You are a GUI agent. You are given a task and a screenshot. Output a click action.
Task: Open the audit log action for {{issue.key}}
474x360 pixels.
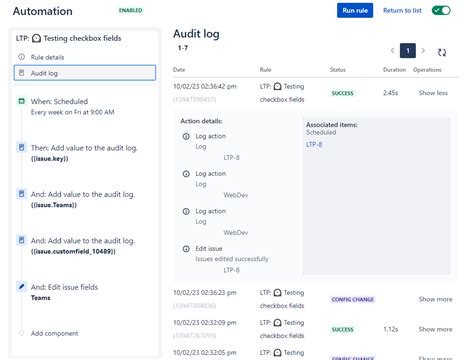84,153
